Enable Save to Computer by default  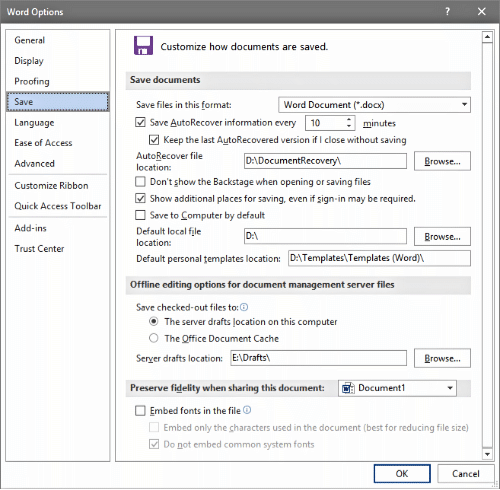pyautogui.click(x=140, y=215)
